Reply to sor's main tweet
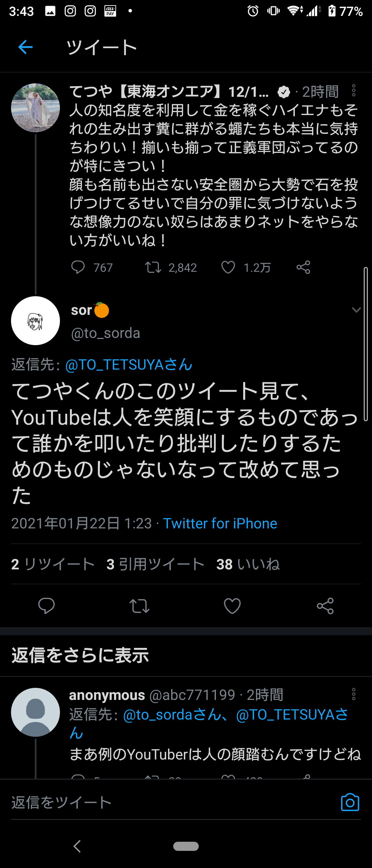The image size is (372, 868). pyautogui.click(x=46, y=606)
